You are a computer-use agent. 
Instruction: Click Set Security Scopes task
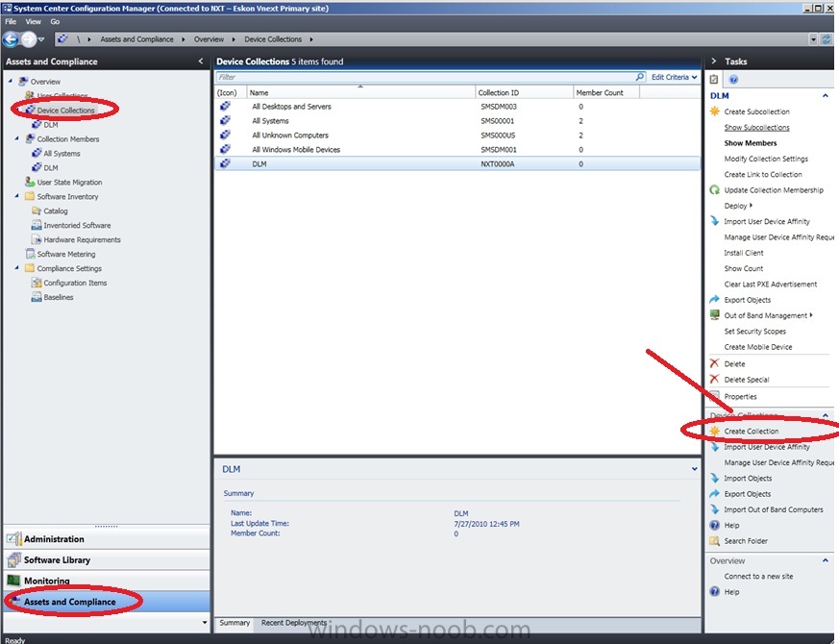point(754,332)
